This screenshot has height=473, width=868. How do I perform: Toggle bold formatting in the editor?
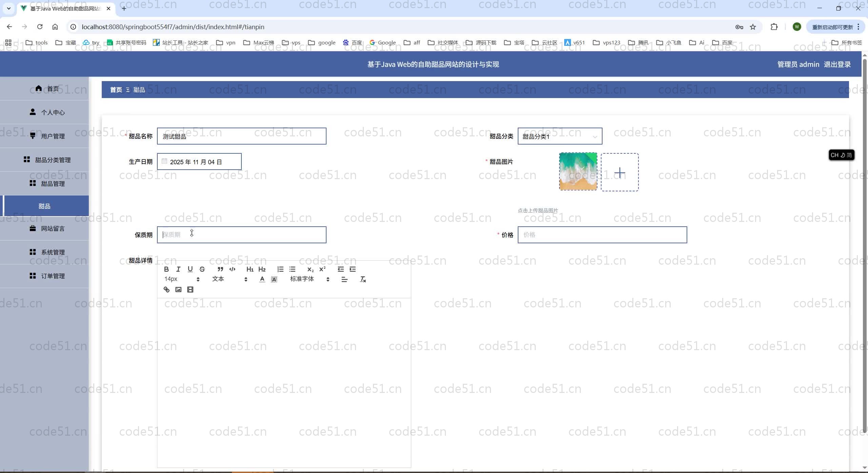pyautogui.click(x=166, y=269)
